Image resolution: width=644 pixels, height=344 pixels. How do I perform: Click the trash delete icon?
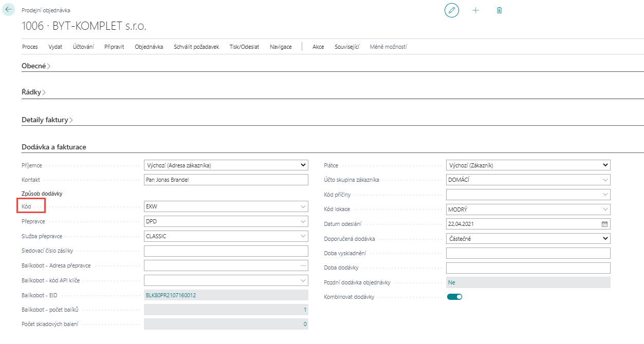499,10
